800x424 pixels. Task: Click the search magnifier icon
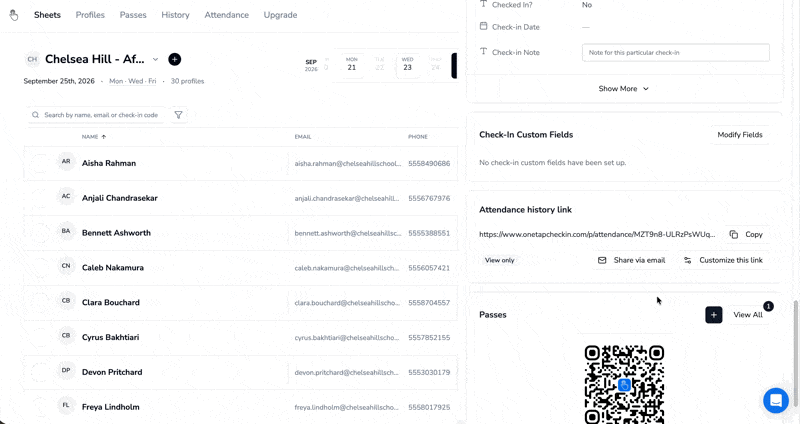click(35, 115)
